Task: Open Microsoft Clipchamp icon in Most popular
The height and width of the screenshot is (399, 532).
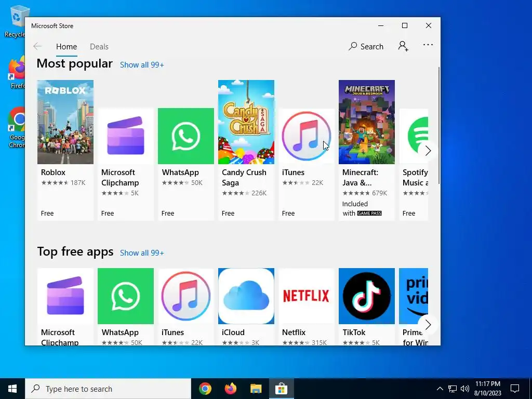Action: tap(126, 136)
